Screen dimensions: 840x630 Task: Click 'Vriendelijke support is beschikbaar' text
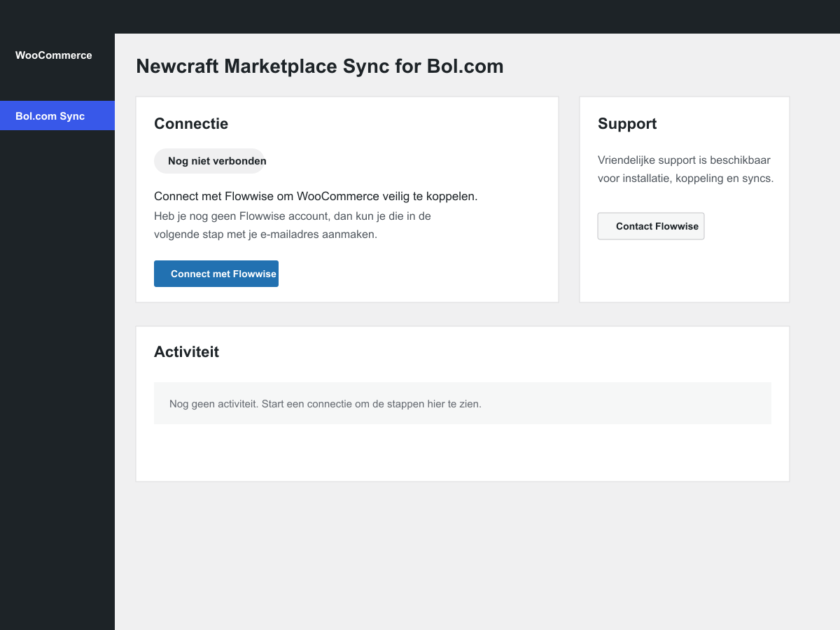point(685,169)
